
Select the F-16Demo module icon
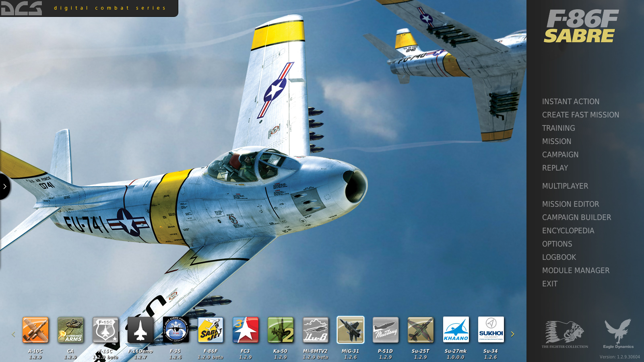[x=140, y=330]
